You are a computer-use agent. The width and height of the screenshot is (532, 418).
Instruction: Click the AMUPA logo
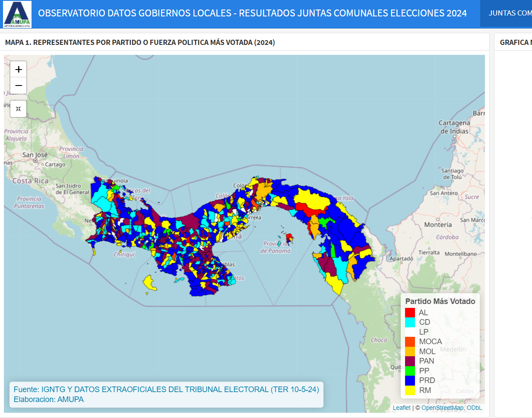(x=17, y=14)
